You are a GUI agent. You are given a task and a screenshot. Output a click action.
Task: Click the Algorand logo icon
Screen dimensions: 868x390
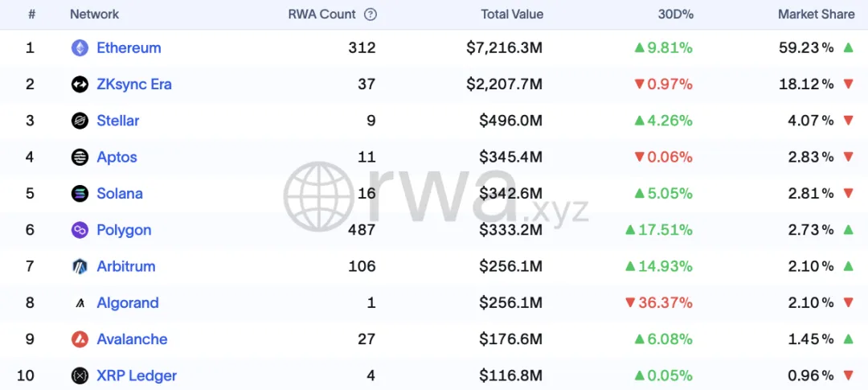80,303
